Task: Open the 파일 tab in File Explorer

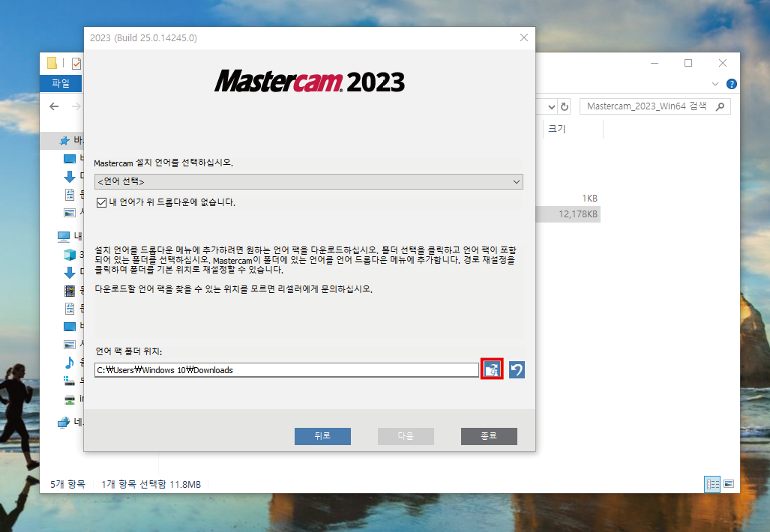Action: pos(61,83)
